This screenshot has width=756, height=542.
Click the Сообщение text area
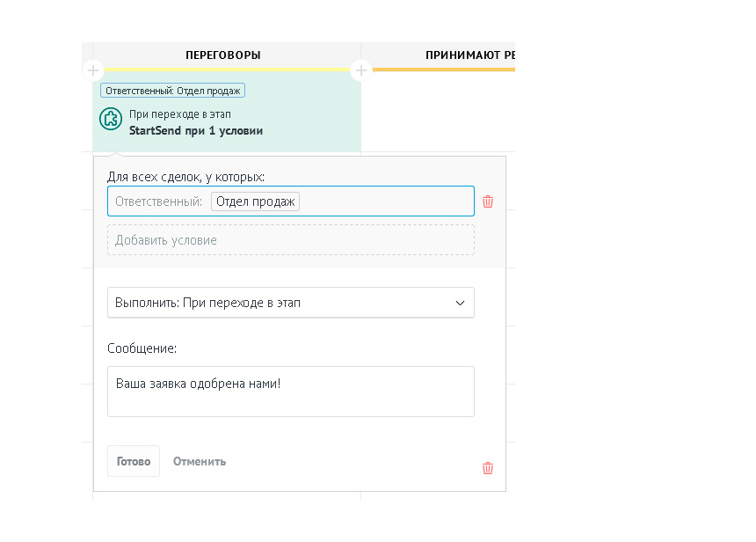coord(290,392)
